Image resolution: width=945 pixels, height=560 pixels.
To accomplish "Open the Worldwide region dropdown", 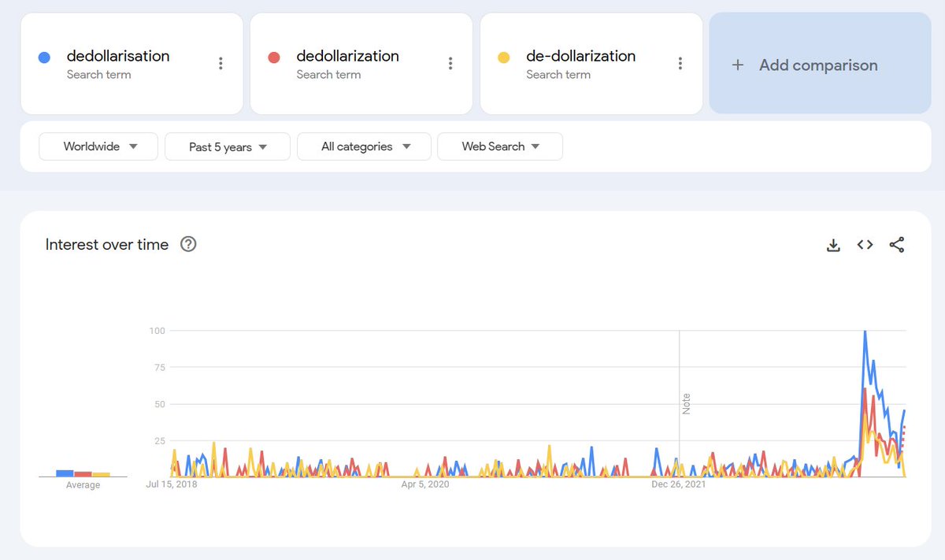I will [98, 146].
